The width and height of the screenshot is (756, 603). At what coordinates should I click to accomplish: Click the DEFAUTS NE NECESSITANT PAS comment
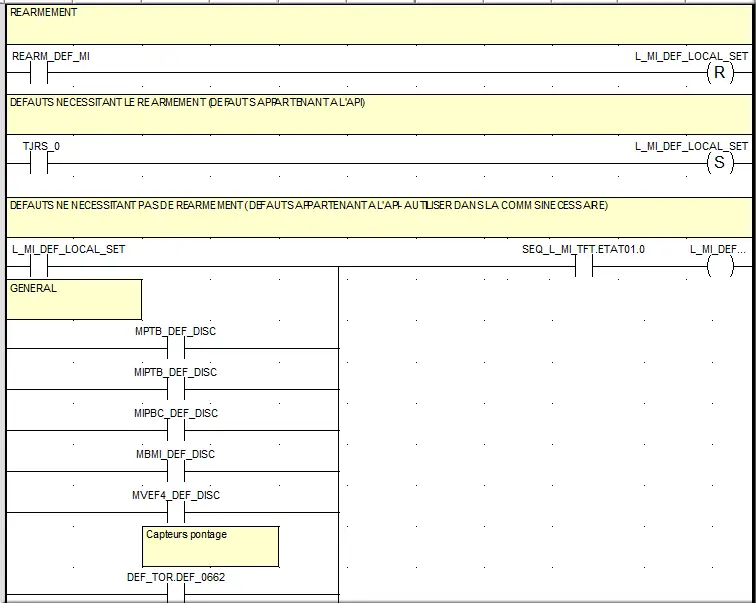378,217
